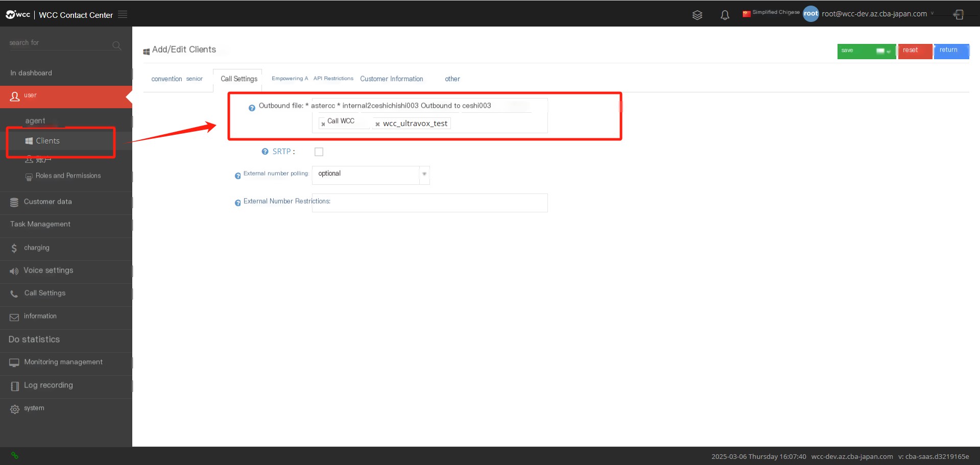This screenshot has width=980, height=465.
Task: Click the Voice settings speaker icon
Action: click(14, 271)
